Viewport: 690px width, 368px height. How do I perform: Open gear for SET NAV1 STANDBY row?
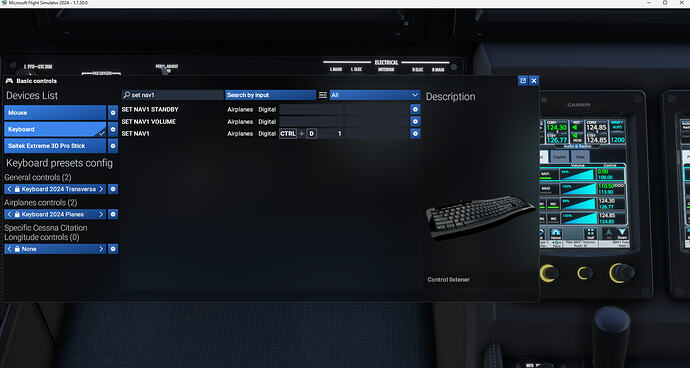(415, 109)
